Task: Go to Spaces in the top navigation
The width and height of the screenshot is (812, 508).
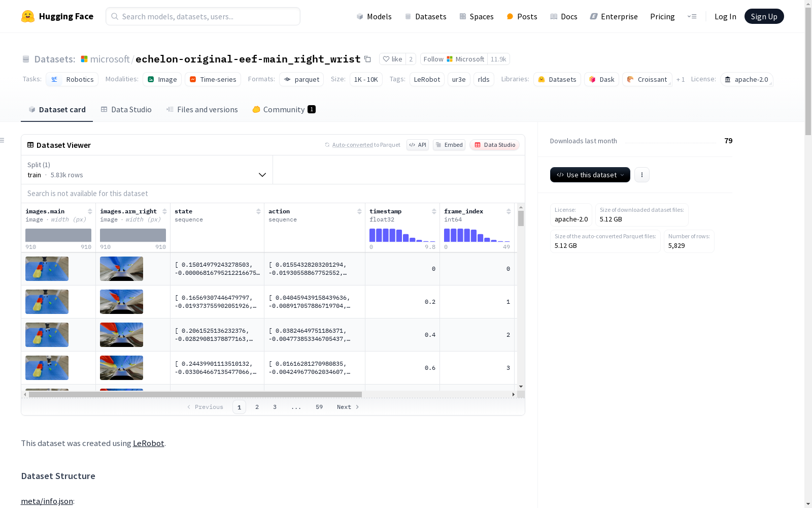Action: (477, 16)
